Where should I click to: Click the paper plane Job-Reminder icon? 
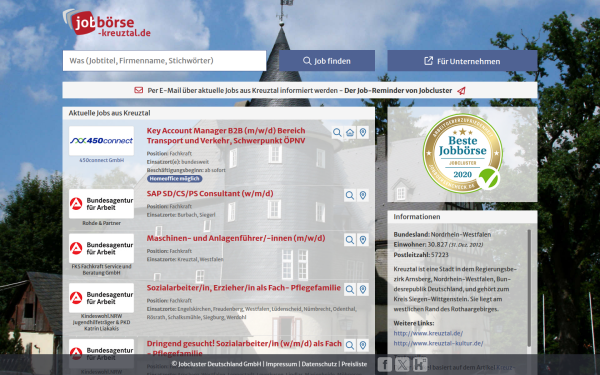click(x=461, y=91)
